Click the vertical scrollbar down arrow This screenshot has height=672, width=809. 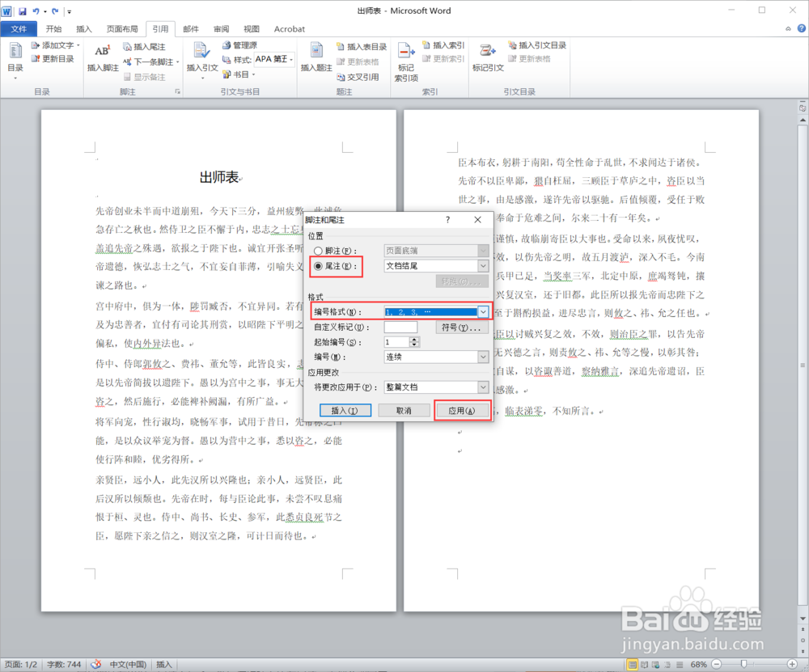(803, 619)
